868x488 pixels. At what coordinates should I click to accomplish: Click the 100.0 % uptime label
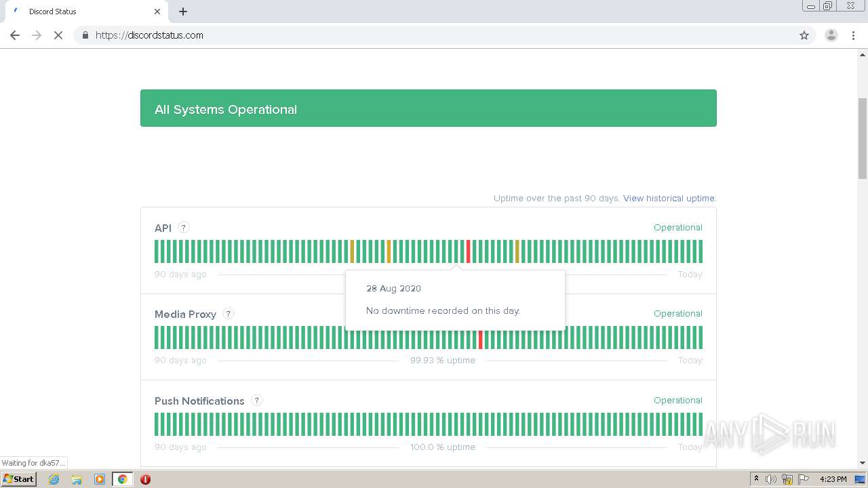click(443, 447)
